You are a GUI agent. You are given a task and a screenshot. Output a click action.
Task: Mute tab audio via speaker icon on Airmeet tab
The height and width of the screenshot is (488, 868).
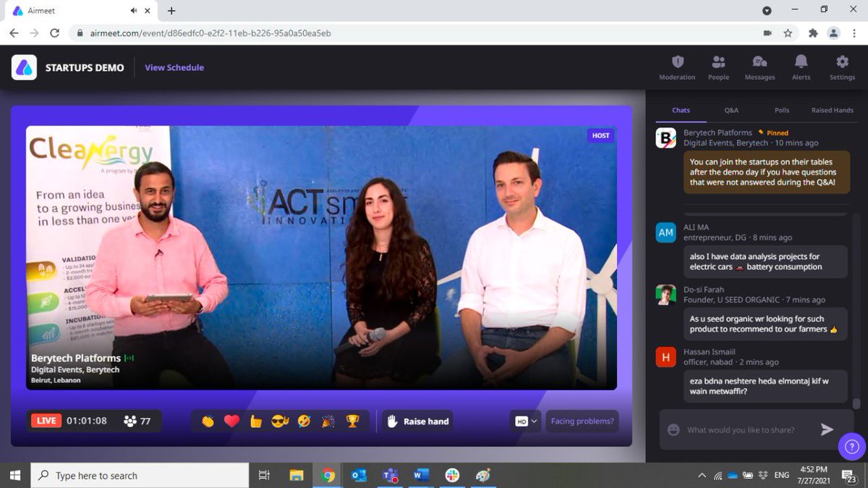134,11
